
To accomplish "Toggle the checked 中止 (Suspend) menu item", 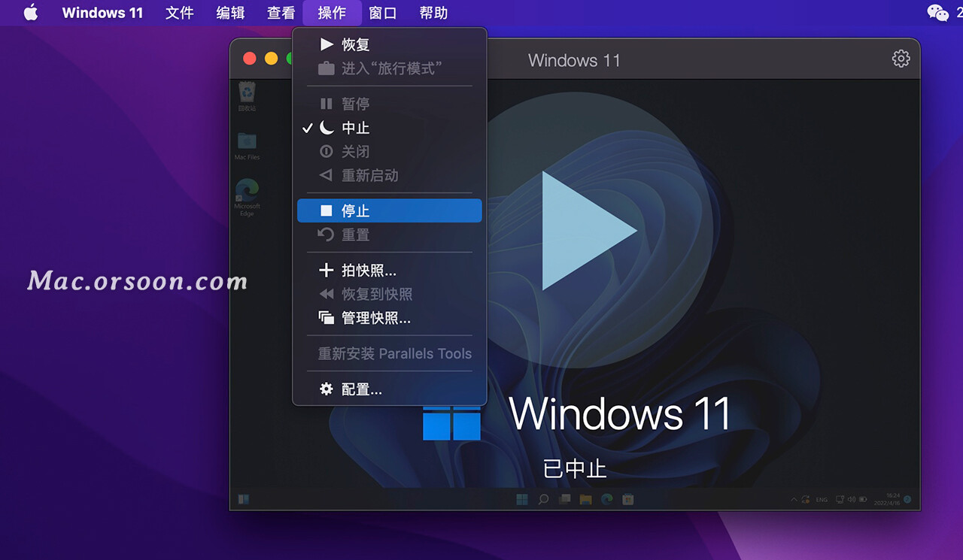I will point(390,128).
